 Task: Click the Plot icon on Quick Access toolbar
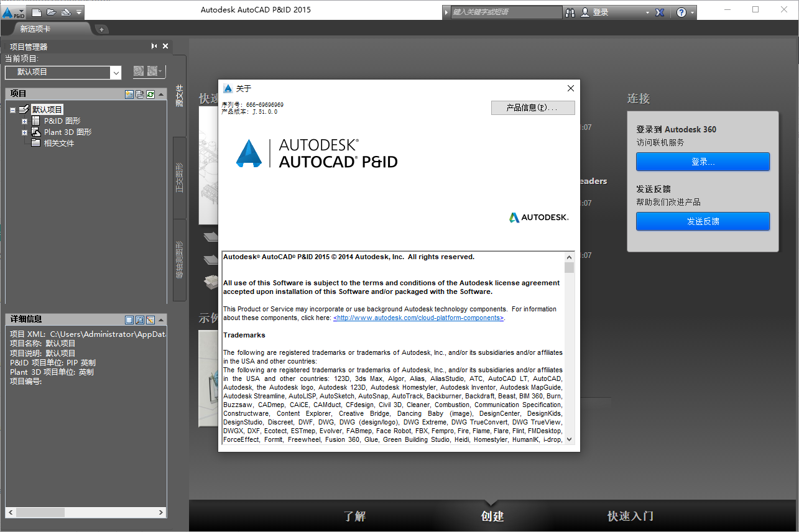point(65,11)
